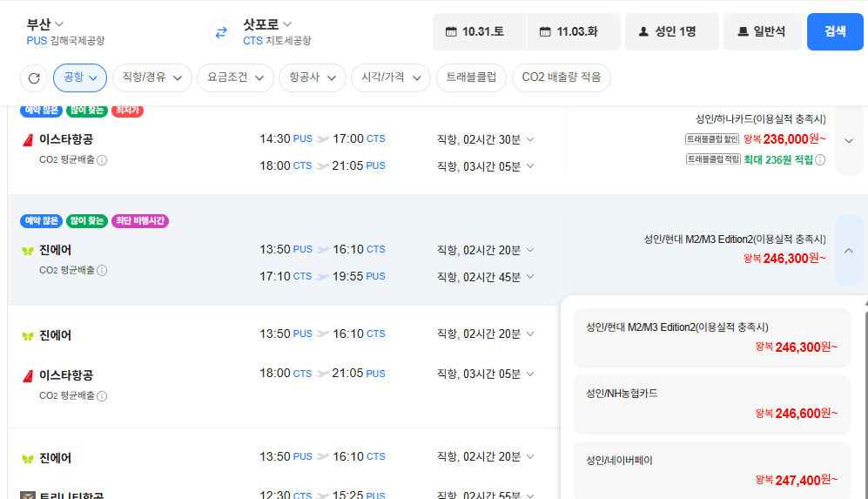Click 왕복 236,000원~ price
Image resolution: width=868 pixels, height=499 pixels.
pyautogui.click(x=784, y=139)
